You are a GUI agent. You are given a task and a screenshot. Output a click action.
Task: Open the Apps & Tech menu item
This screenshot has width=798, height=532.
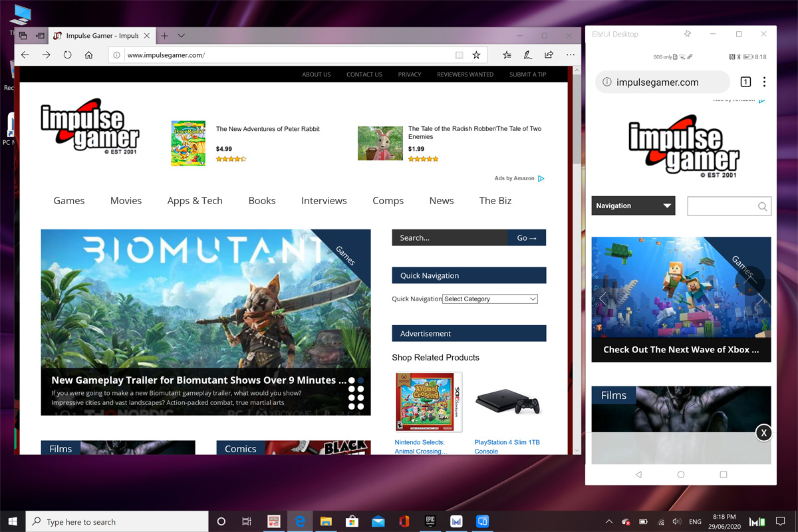(195, 200)
